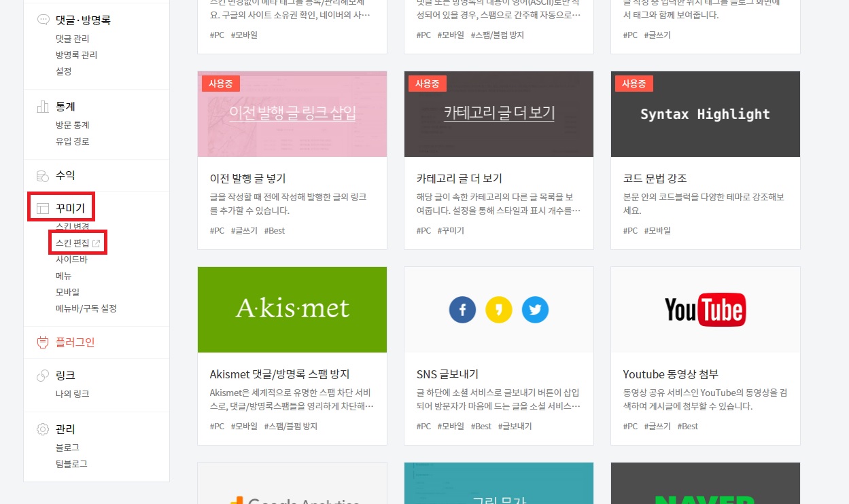Screen dimensions: 849x504
Task: Click the yellow KakaoStory icon in SNS card
Action: coord(499,310)
